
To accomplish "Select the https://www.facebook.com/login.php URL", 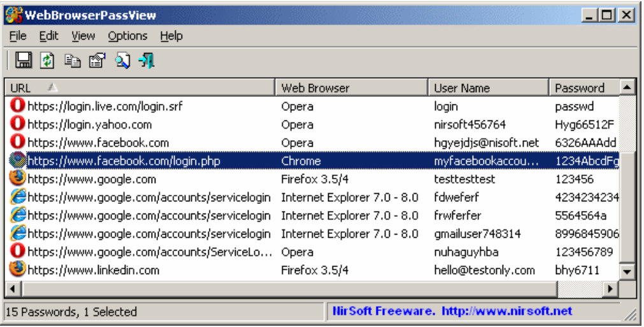I will click(124, 161).
